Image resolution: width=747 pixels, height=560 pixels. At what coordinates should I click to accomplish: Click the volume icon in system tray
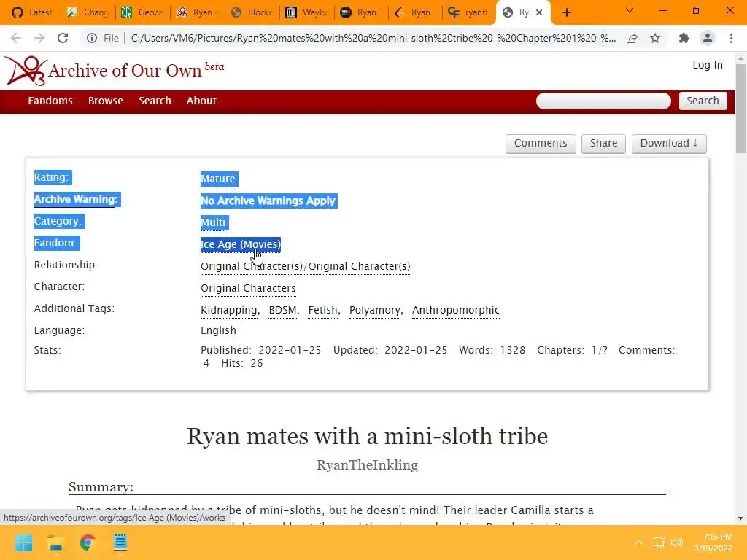pos(677,542)
